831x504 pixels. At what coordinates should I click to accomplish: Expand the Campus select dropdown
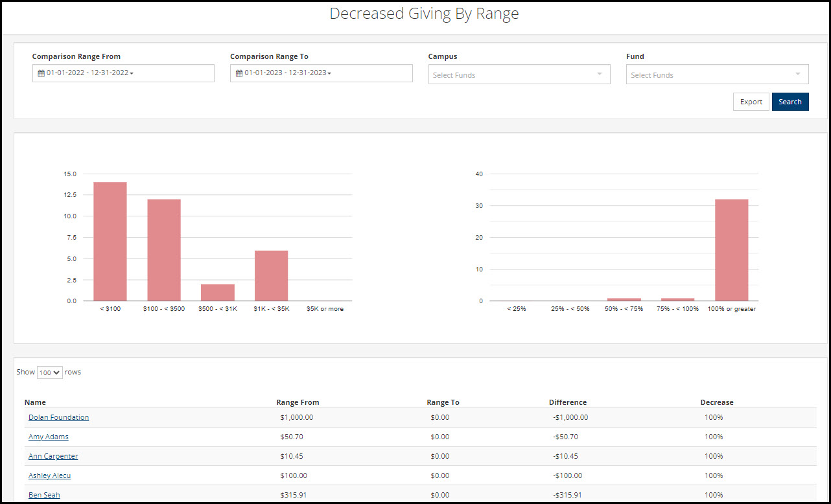pos(519,74)
